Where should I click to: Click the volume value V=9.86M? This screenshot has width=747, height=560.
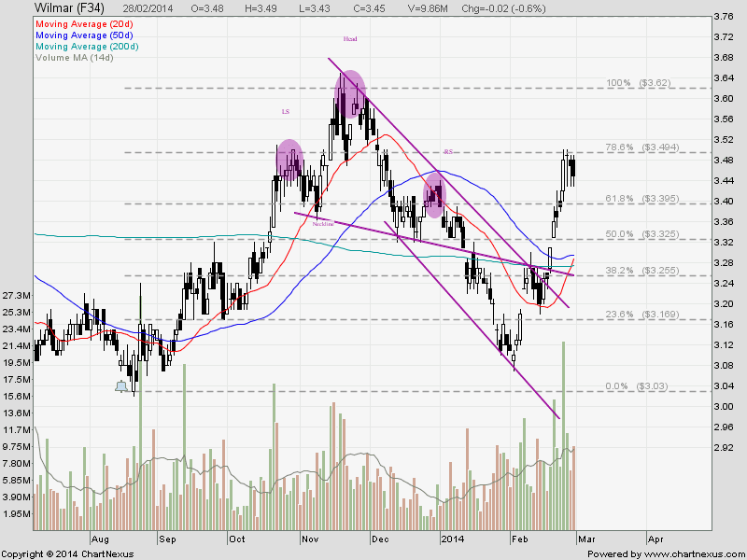428,8
